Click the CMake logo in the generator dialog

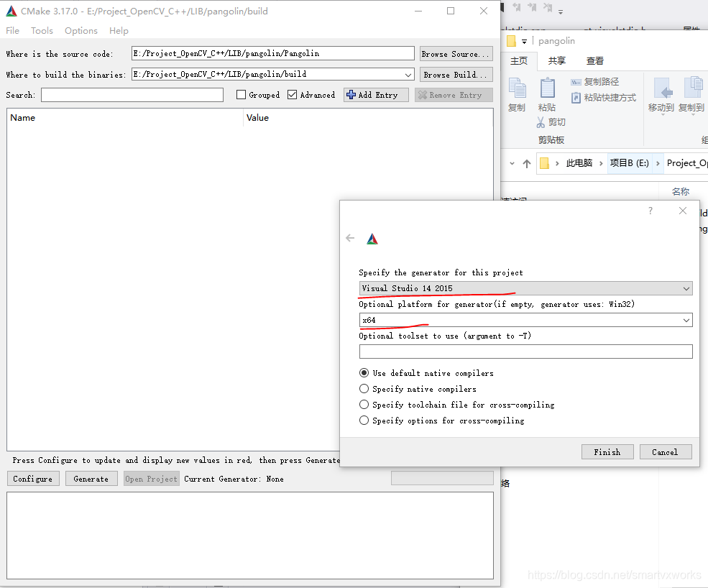372,239
